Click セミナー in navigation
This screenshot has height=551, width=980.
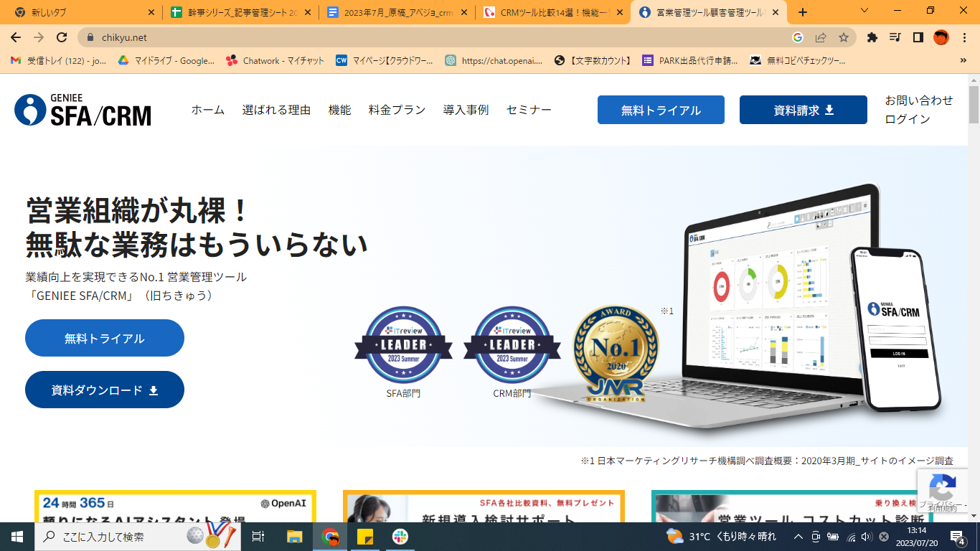point(529,110)
